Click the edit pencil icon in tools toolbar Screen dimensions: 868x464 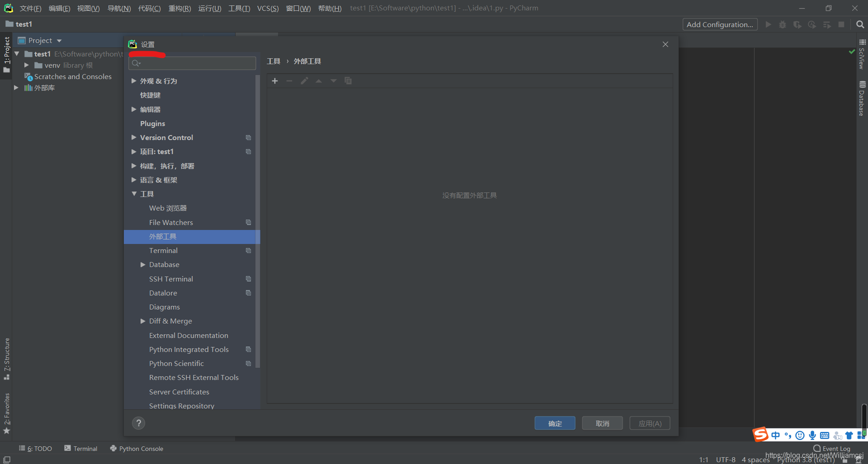point(304,81)
